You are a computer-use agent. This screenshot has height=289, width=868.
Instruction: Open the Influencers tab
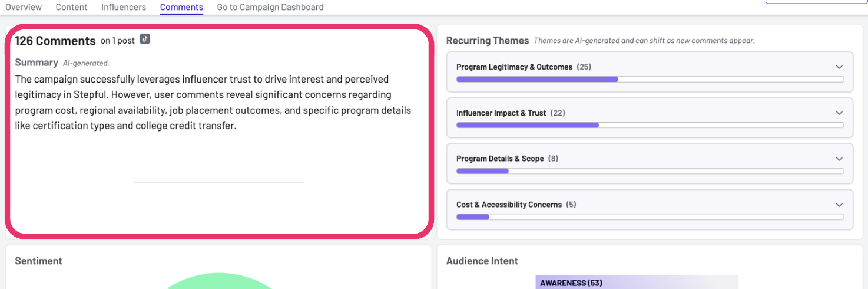tap(124, 7)
